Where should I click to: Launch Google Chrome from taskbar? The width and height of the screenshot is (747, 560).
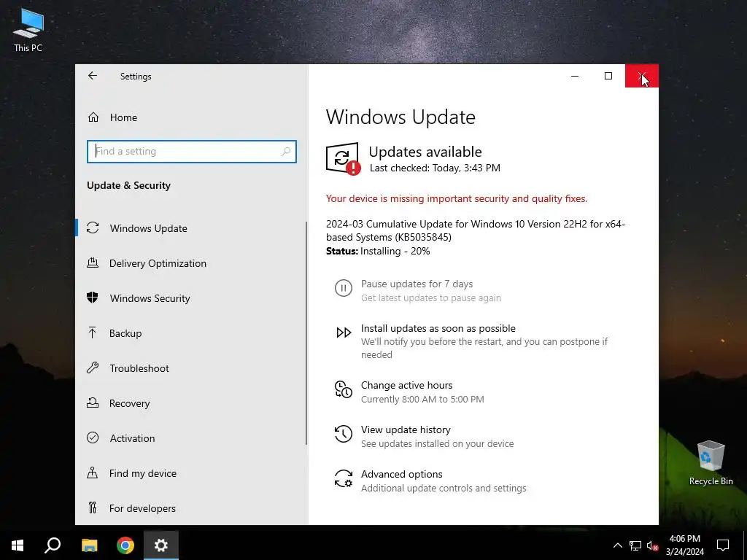point(125,545)
